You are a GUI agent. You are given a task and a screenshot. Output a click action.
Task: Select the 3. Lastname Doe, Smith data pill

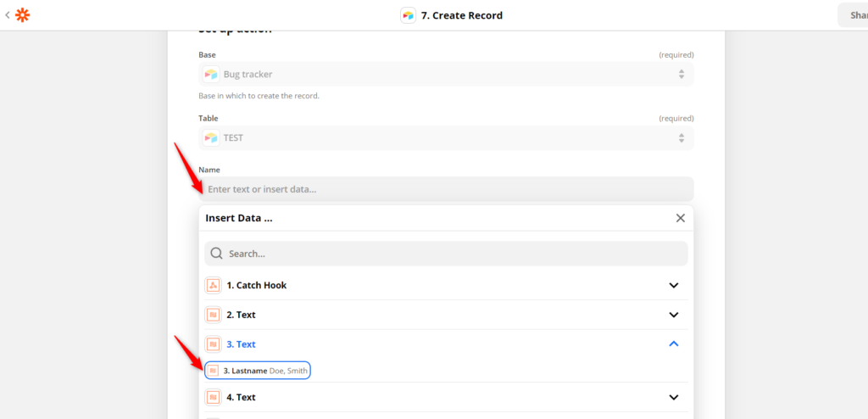click(258, 371)
